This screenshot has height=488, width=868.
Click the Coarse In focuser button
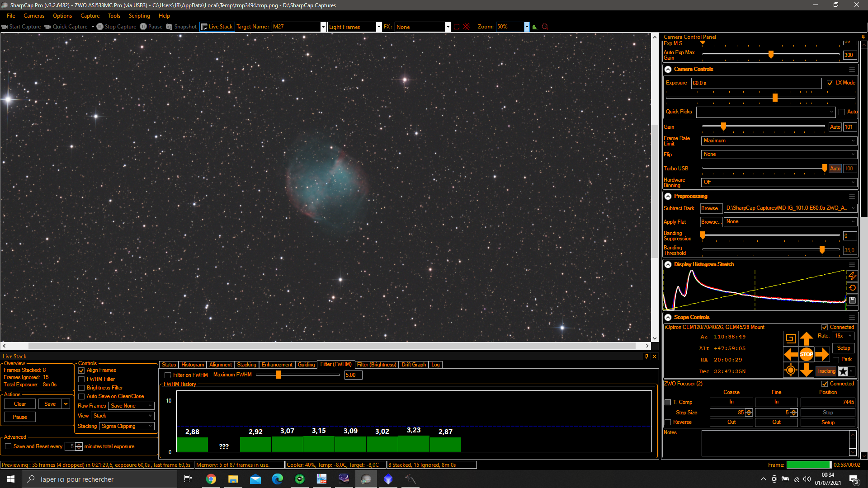(731, 402)
